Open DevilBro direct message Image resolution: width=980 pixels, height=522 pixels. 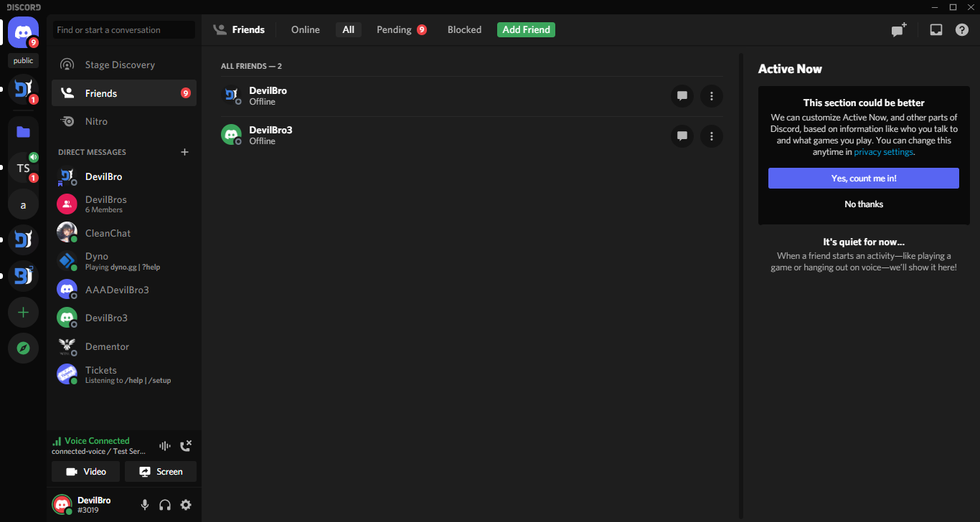(x=124, y=176)
